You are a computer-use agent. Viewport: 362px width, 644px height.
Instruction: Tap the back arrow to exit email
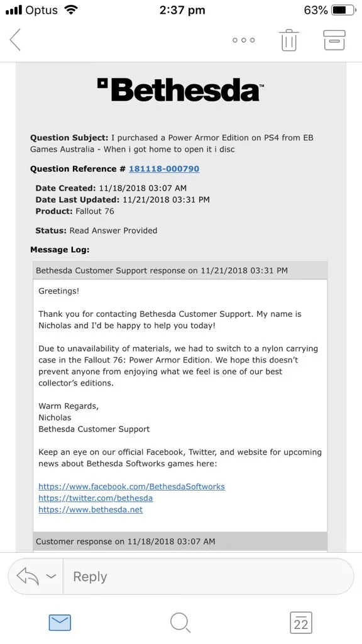[x=15, y=40]
